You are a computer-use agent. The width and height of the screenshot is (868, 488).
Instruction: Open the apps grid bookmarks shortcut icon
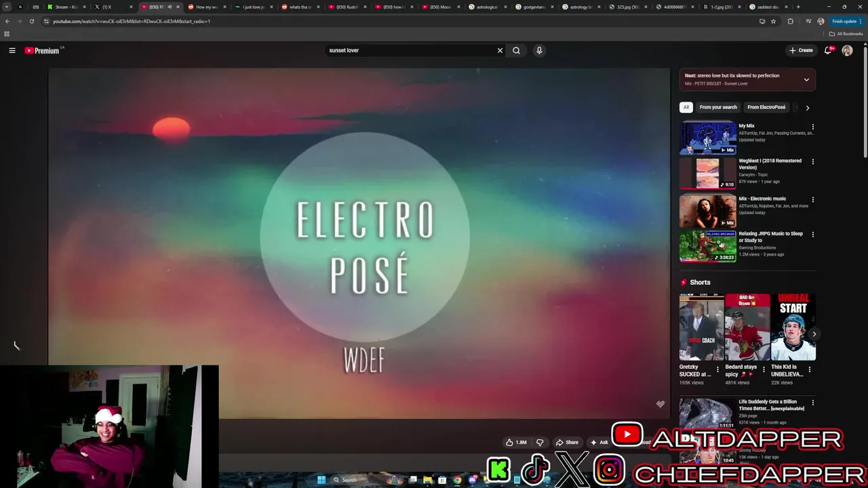(7, 34)
